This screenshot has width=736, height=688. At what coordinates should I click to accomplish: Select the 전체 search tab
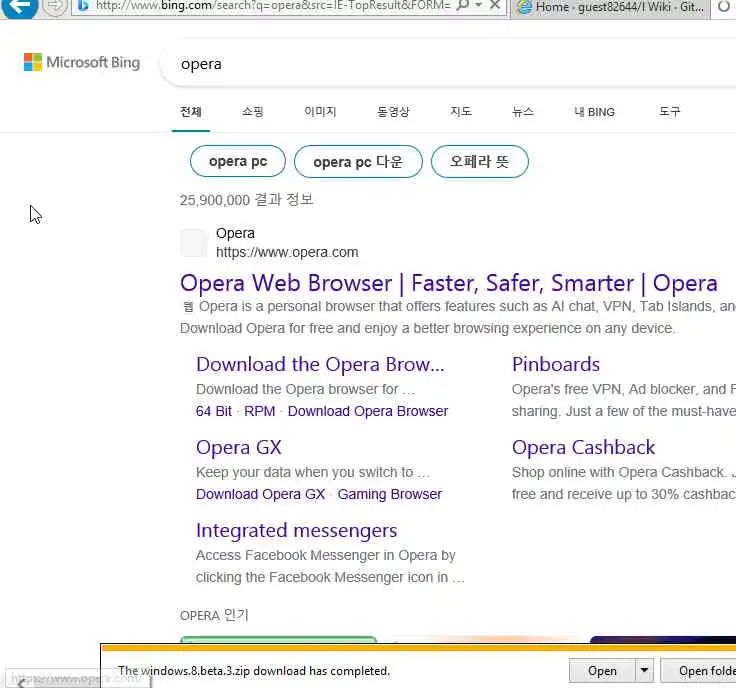tap(191, 112)
